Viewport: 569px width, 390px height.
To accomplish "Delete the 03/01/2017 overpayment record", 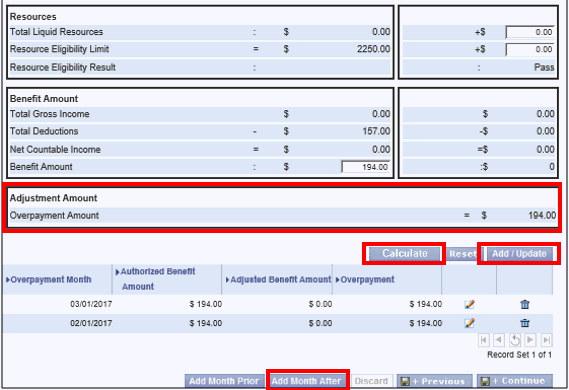I will click(525, 304).
